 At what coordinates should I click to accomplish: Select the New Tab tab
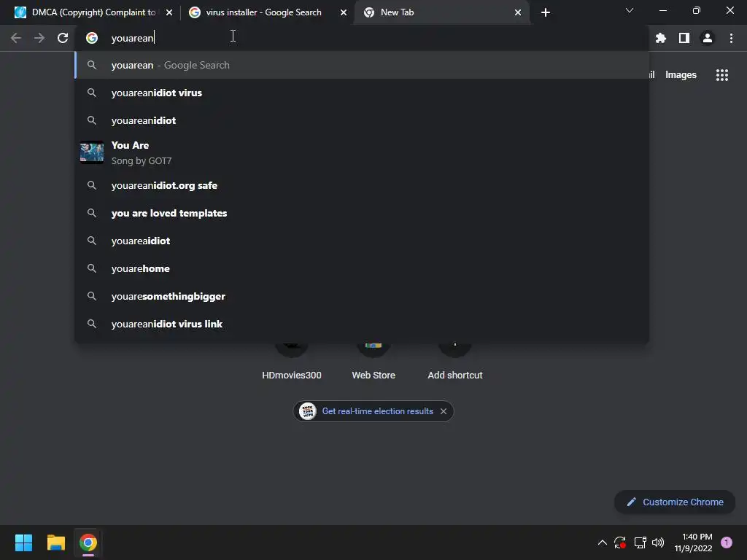(x=441, y=12)
